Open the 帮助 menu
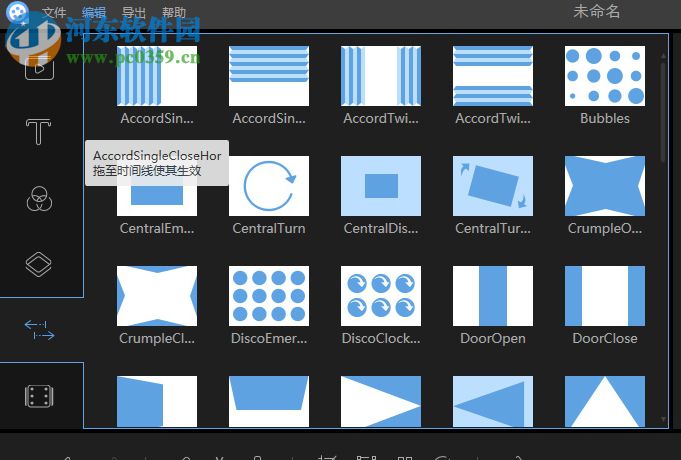The height and width of the screenshot is (460, 681). (x=174, y=12)
